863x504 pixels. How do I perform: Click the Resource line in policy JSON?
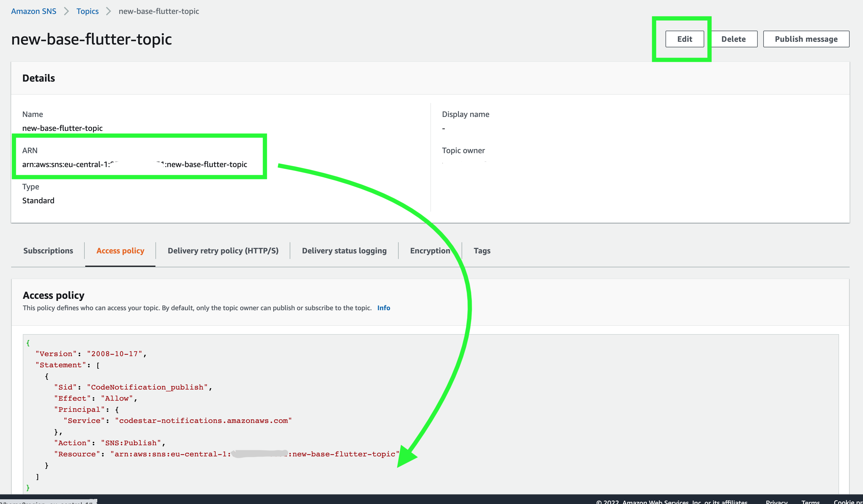(x=226, y=454)
